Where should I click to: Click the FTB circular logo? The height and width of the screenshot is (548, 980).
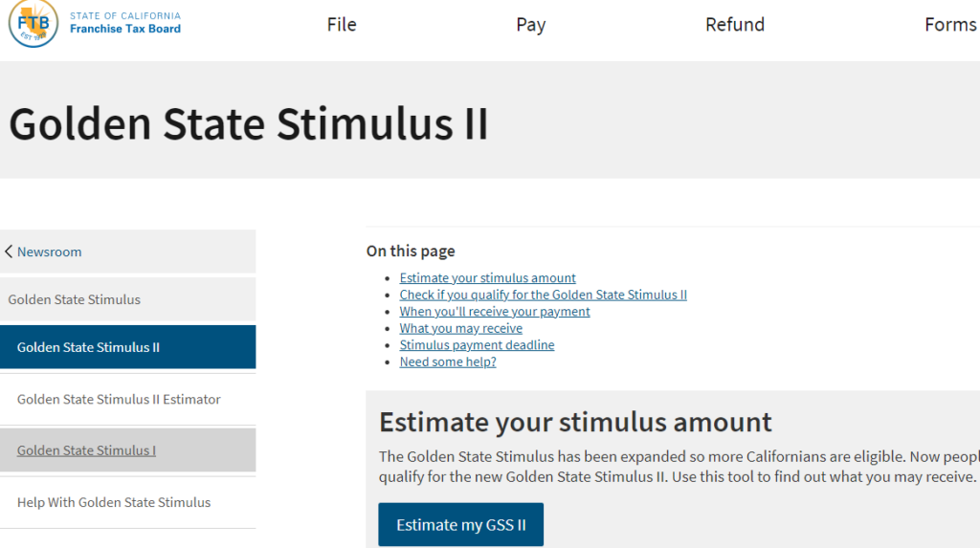click(x=33, y=23)
